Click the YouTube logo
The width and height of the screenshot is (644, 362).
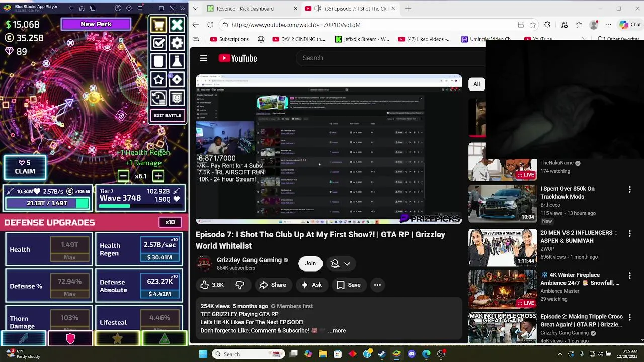click(237, 58)
